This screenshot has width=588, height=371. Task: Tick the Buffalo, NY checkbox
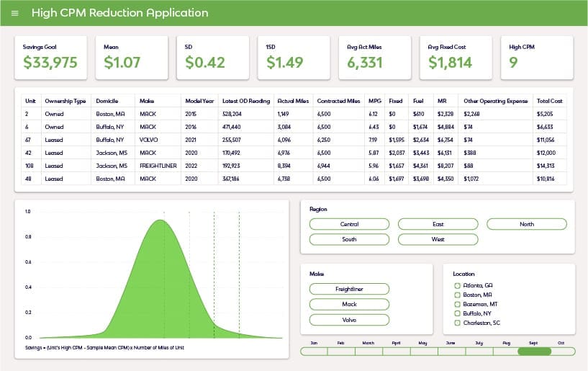click(457, 313)
